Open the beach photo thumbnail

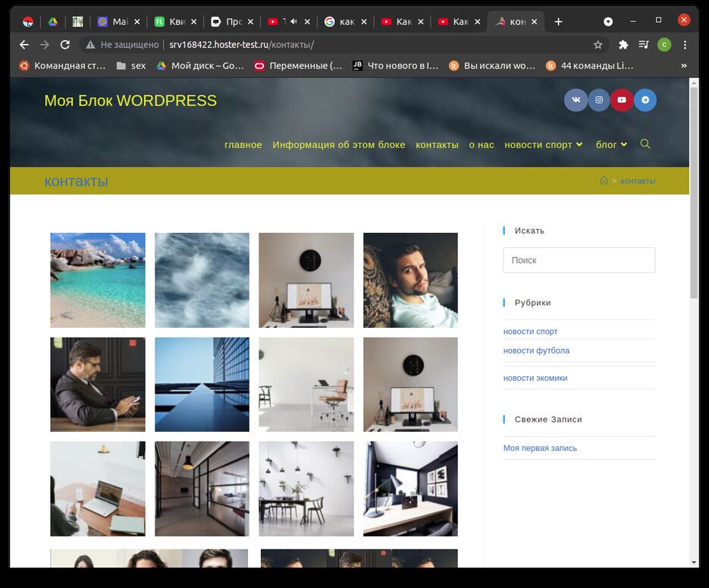(x=98, y=280)
